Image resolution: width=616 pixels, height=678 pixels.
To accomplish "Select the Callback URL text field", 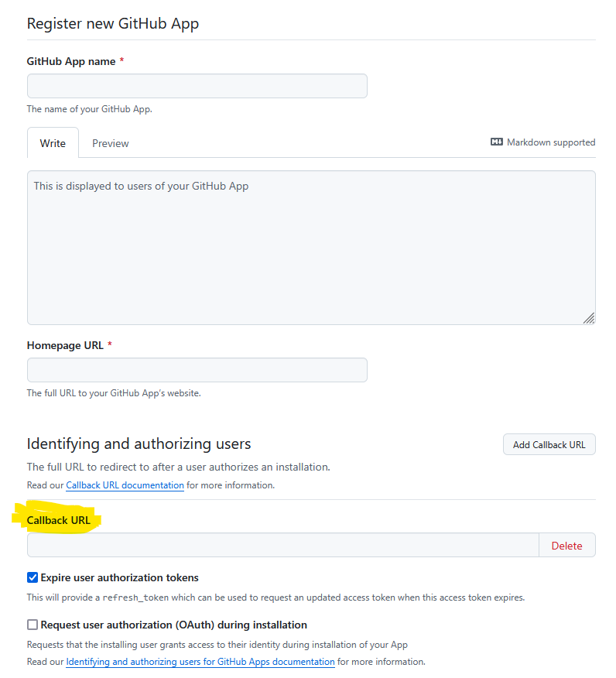I will (282, 545).
